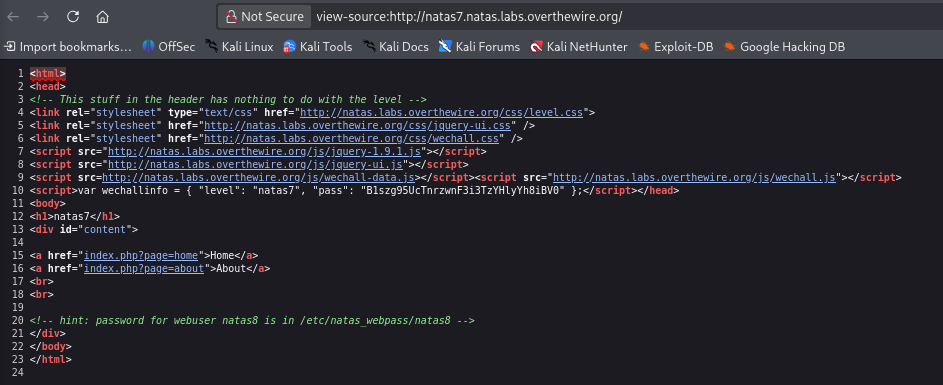Image resolution: width=943 pixels, height=385 pixels.
Task: Open the Kali Tools bookmark
Action: [318, 46]
